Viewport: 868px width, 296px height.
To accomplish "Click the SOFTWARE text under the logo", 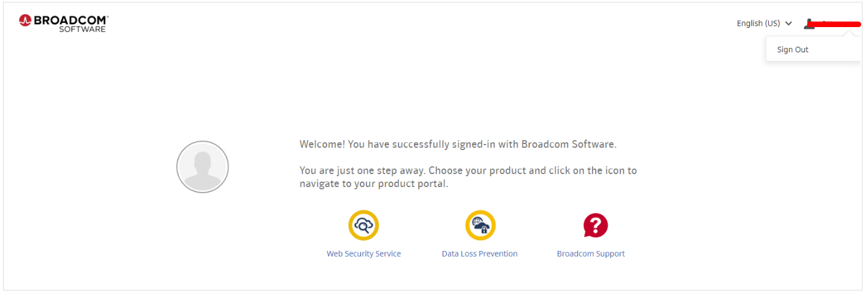I will point(83,29).
